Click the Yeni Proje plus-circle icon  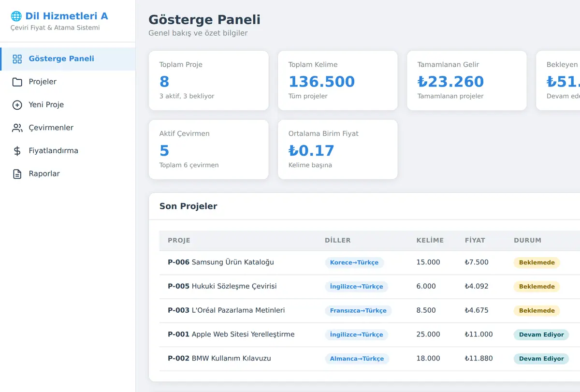pyautogui.click(x=17, y=105)
